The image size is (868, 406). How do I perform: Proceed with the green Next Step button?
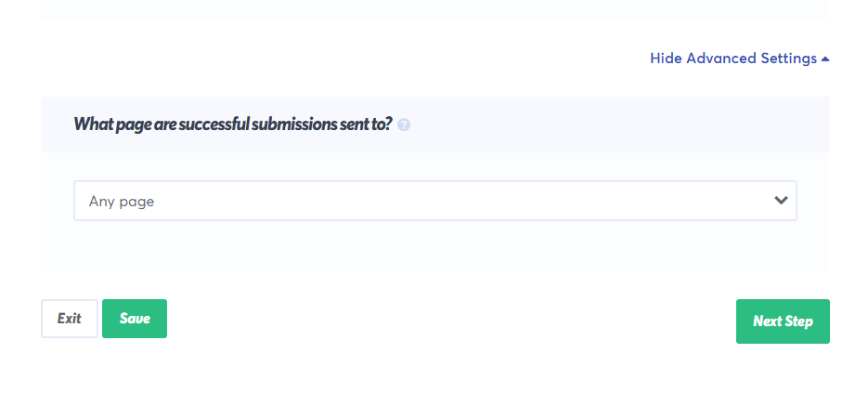(x=783, y=321)
